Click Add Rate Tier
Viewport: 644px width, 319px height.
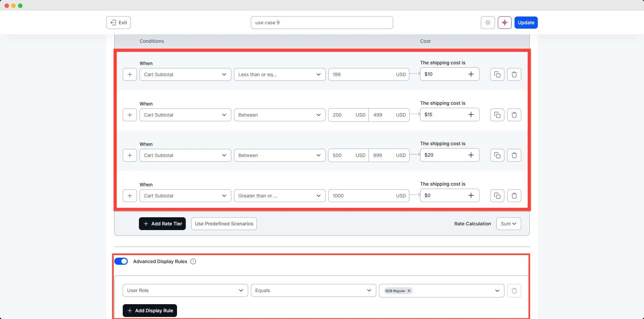(162, 223)
